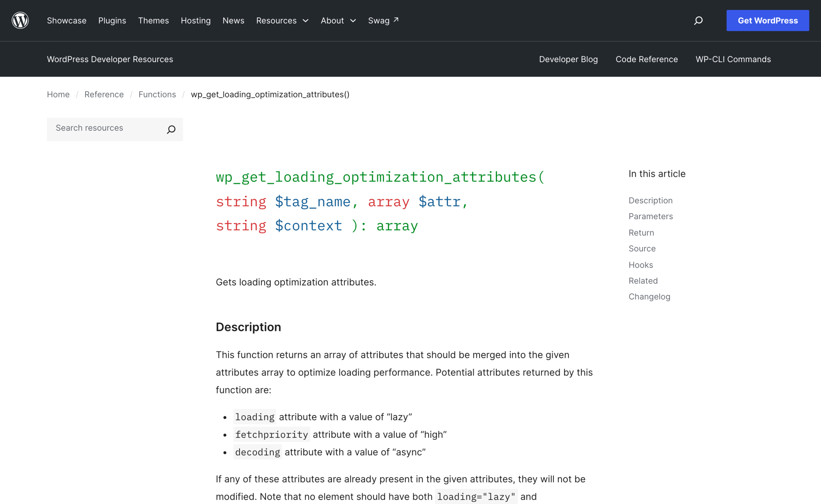
Task: Click the search resources magnifier icon
Action: (171, 129)
